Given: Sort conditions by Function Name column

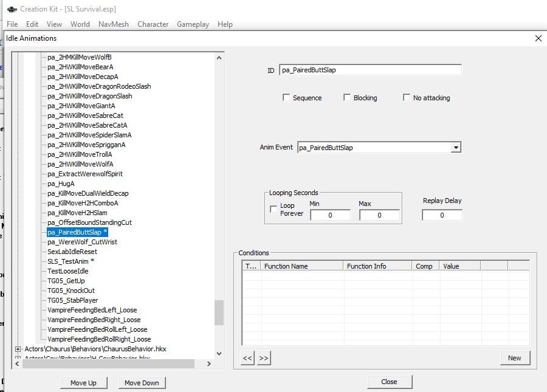Looking at the screenshot, I should tap(302, 266).
